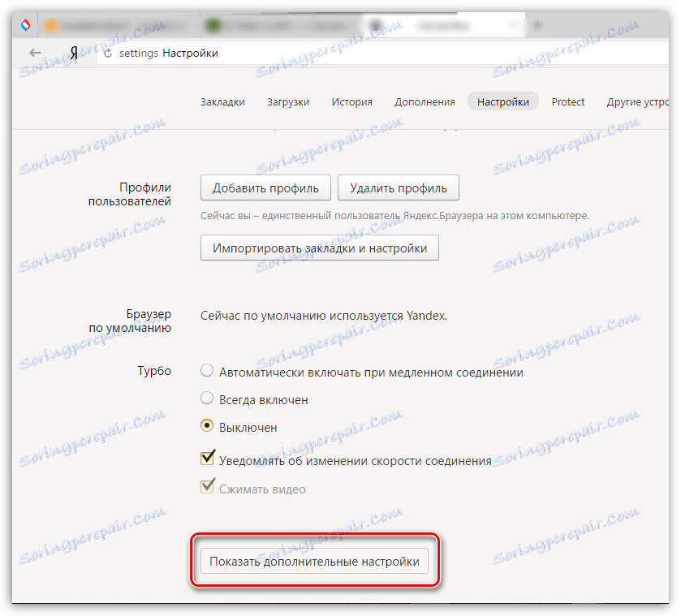
Task: Click the Профили пользователей label
Action: point(129,194)
